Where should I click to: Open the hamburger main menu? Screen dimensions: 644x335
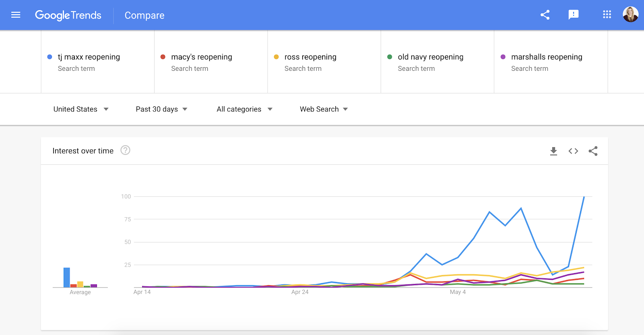point(16,15)
